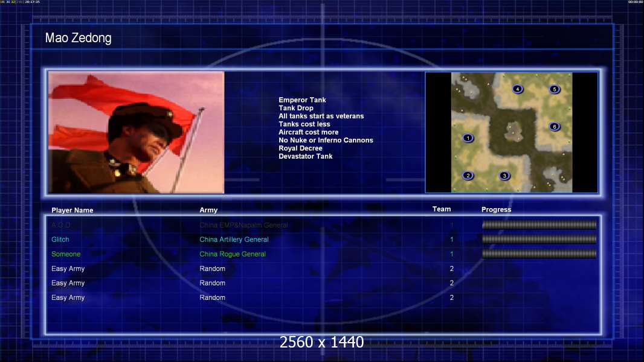644x362 pixels.
Task: Click the faded "China EMP&Napalm General" entry
Action: 243,225
